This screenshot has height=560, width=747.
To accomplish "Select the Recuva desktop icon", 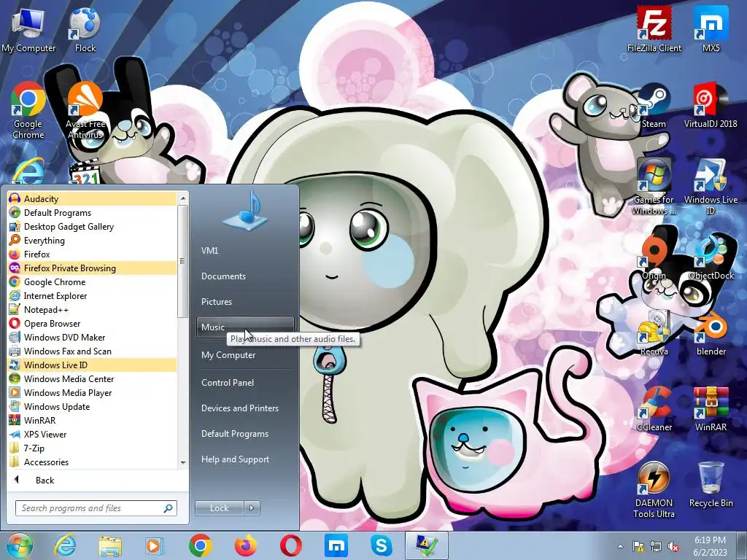I will [654, 333].
